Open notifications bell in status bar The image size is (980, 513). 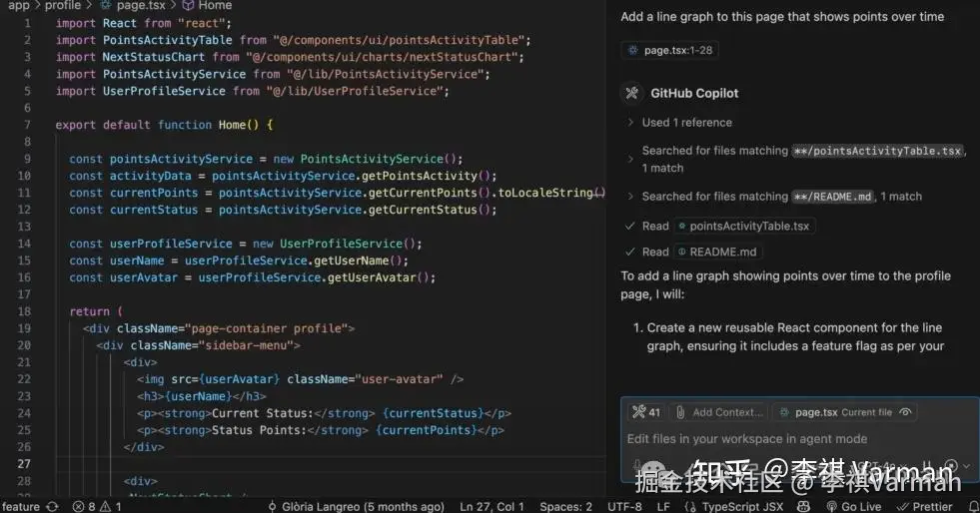(x=973, y=506)
